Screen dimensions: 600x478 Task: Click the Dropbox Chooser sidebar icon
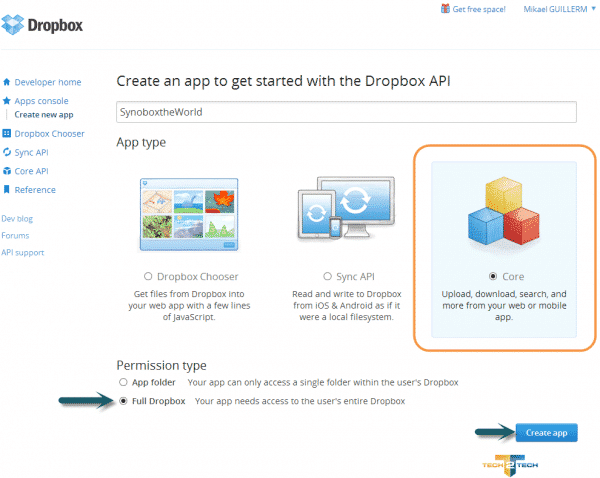pyautogui.click(x=7, y=133)
